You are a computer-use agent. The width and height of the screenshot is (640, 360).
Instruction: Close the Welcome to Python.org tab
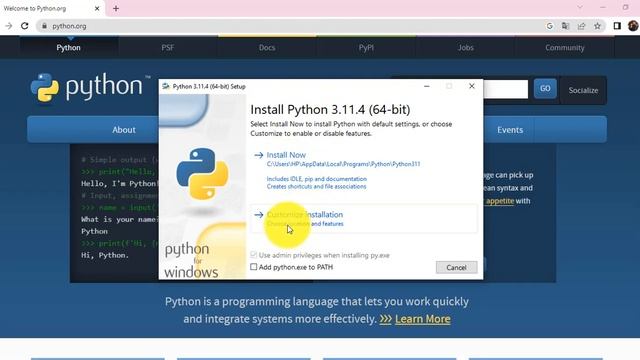(x=97, y=8)
